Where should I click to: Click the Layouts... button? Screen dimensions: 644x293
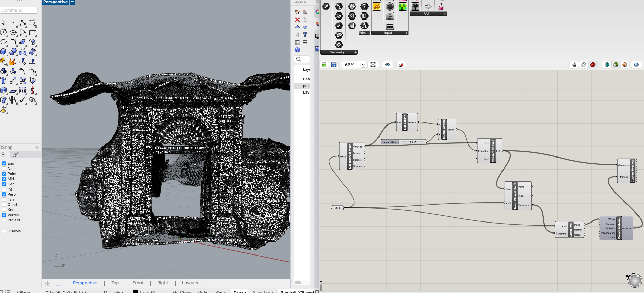pos(192,283)
